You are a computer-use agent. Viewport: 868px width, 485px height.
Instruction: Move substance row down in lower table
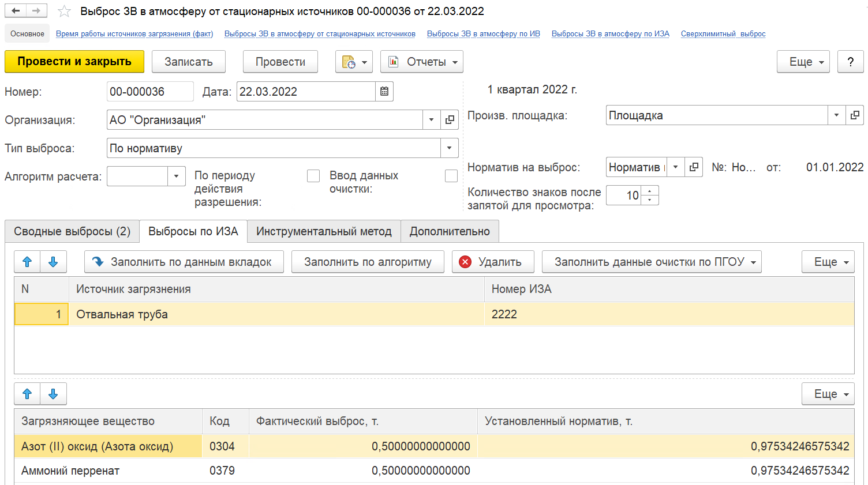53,394
